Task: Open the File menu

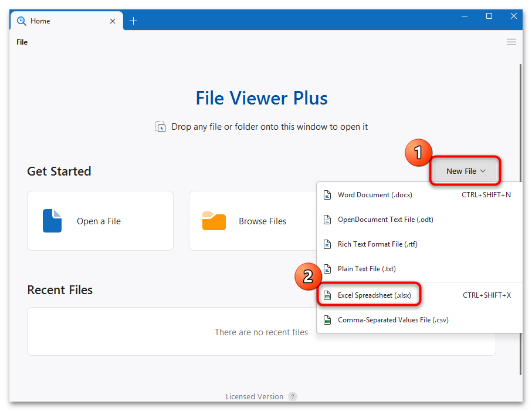Action: coord(22,42)
